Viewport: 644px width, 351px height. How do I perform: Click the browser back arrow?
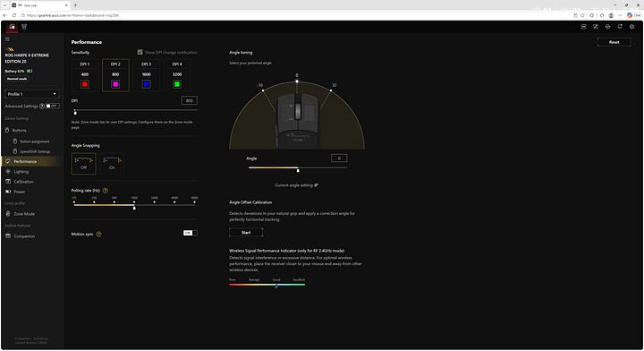click(x=5, y=15)
